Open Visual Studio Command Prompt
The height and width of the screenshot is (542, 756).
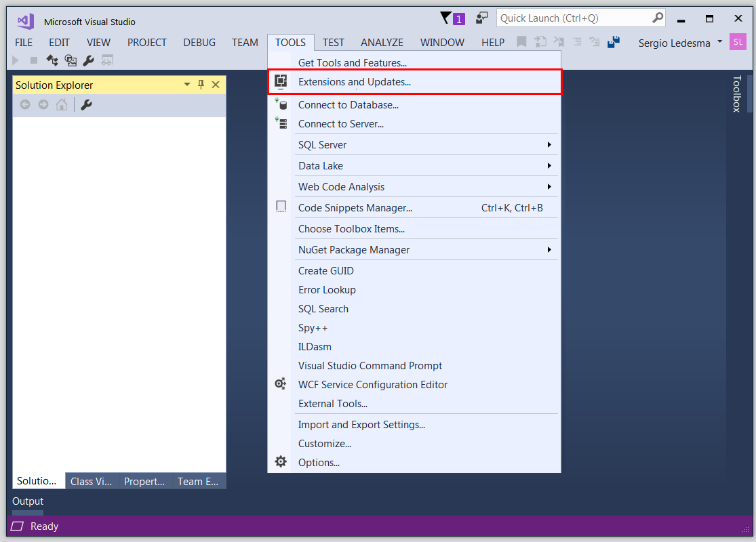point(414,366)
